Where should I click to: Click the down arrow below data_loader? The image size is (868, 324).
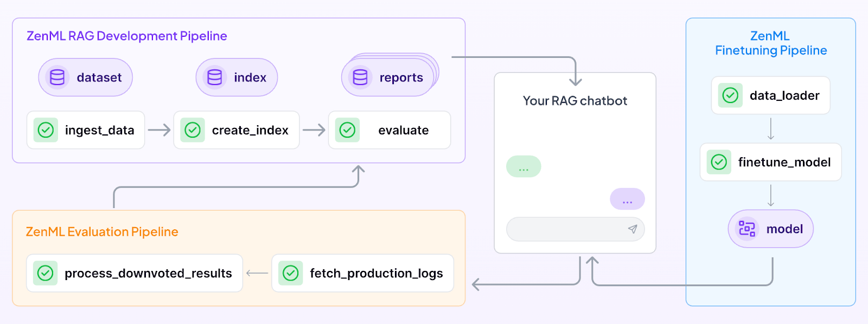pos(771,129)
